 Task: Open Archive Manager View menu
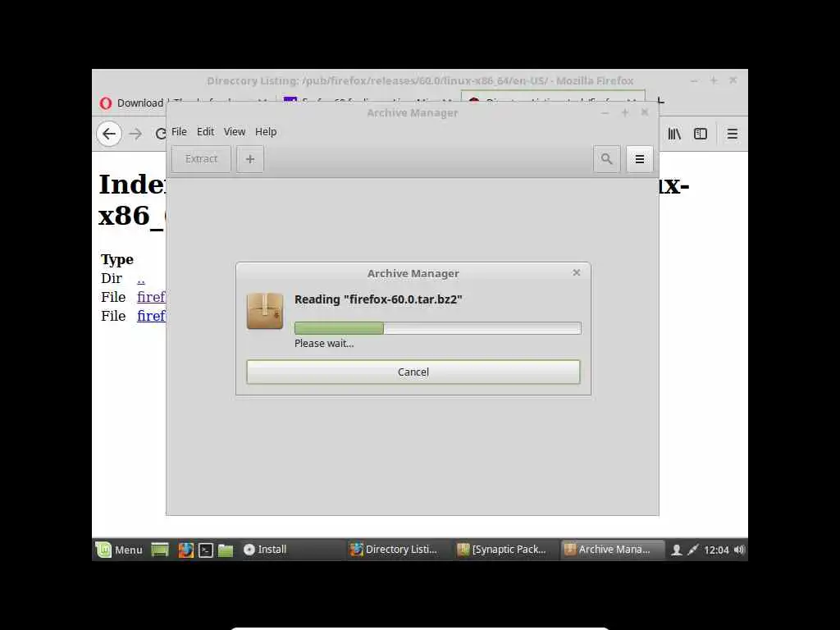(235, 132)
